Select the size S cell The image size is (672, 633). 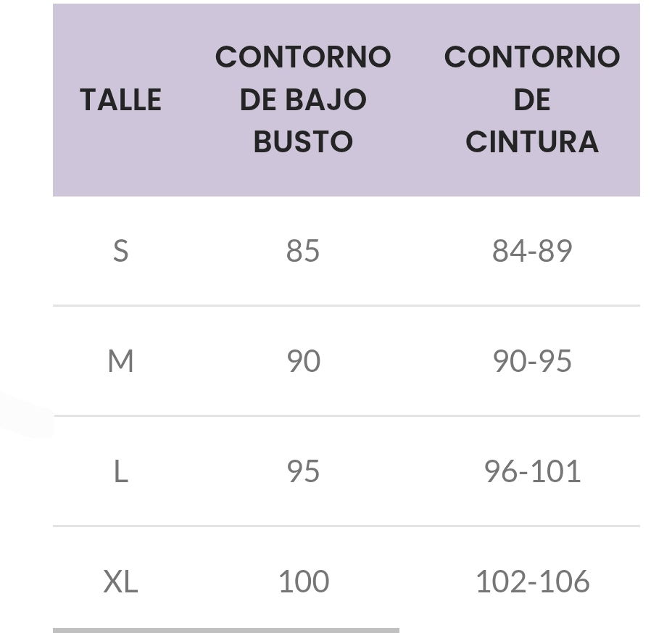(120, 251)
